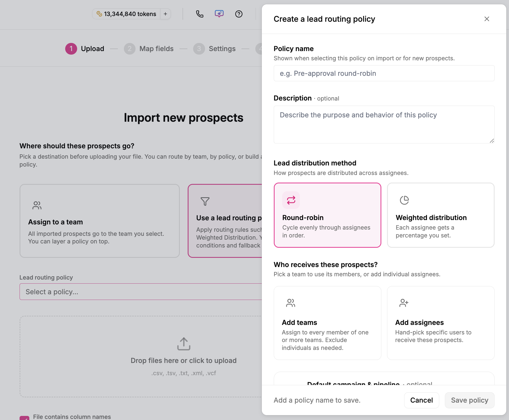Click the round-robin arrows icon
This screenshot has height=420, width=509.
pos(291,200)
